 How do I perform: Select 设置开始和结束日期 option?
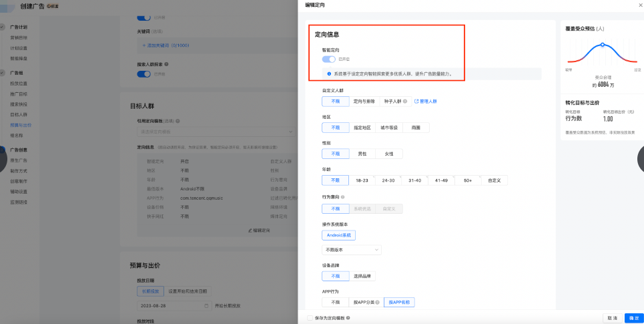pos(188,291)
